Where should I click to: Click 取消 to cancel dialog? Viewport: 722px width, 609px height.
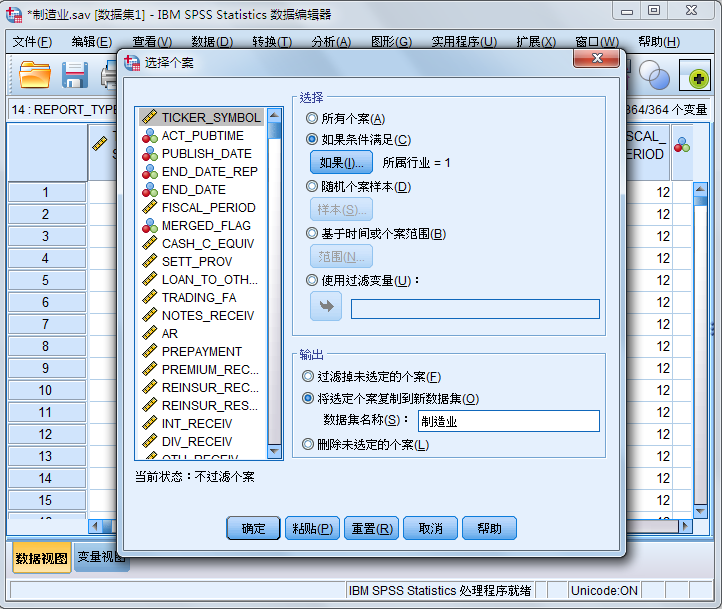430,528
